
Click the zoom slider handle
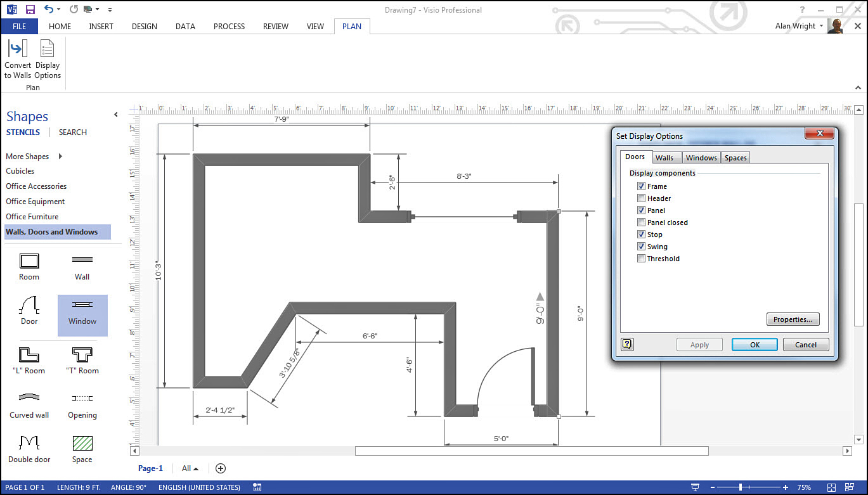[x=740, y=487]
